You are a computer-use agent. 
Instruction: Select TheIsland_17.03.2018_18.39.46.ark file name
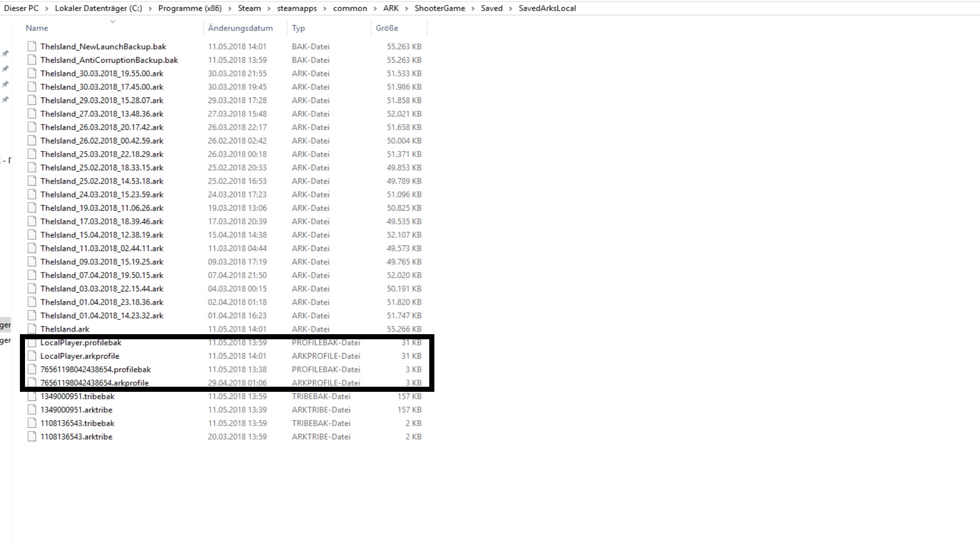click(102, 221)
